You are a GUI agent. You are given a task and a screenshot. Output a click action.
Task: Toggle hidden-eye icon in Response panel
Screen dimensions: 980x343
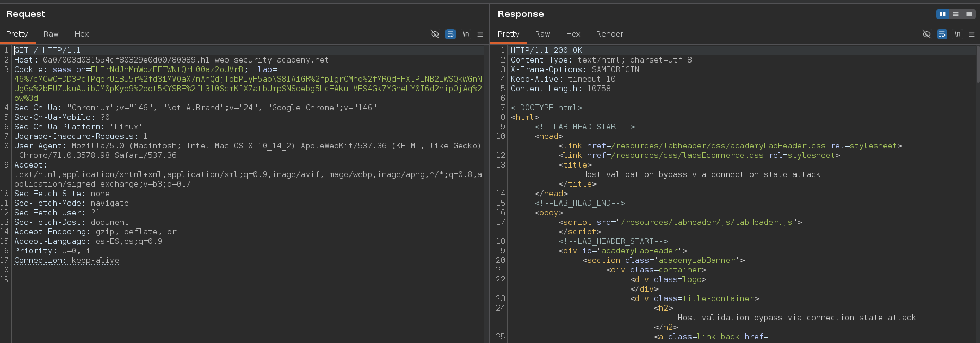point(926,34)
